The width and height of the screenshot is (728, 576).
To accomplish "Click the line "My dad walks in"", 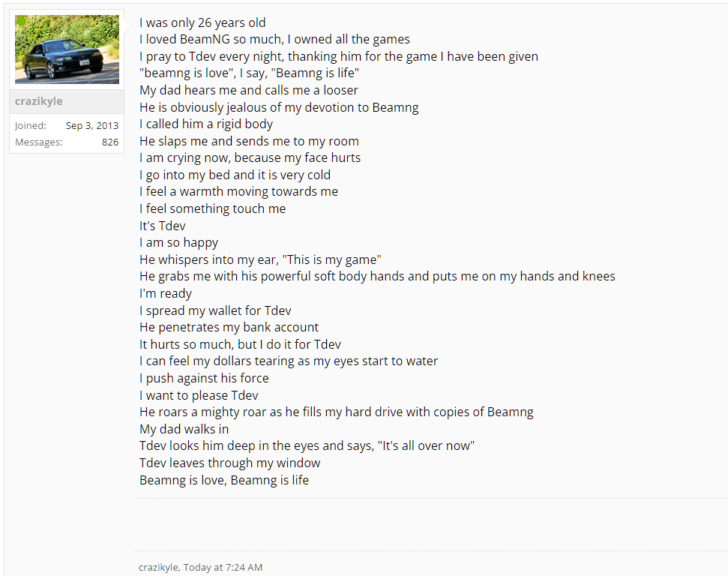I will tap(184, 429).
